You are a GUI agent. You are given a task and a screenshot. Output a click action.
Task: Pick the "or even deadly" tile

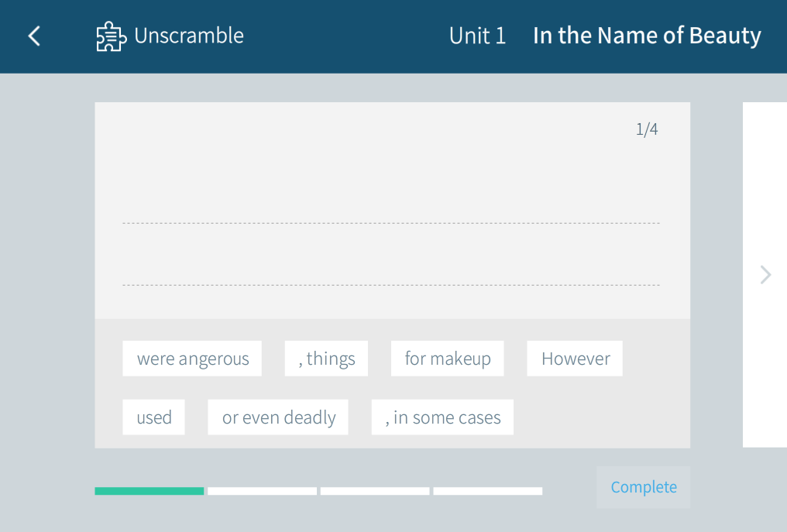(x=278, y=417)
